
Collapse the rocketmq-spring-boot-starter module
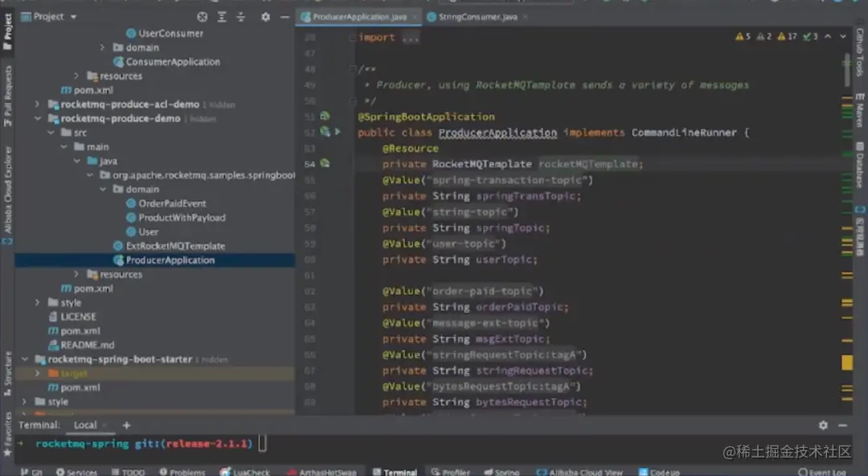pyautogui.click(x=24, y=359)
